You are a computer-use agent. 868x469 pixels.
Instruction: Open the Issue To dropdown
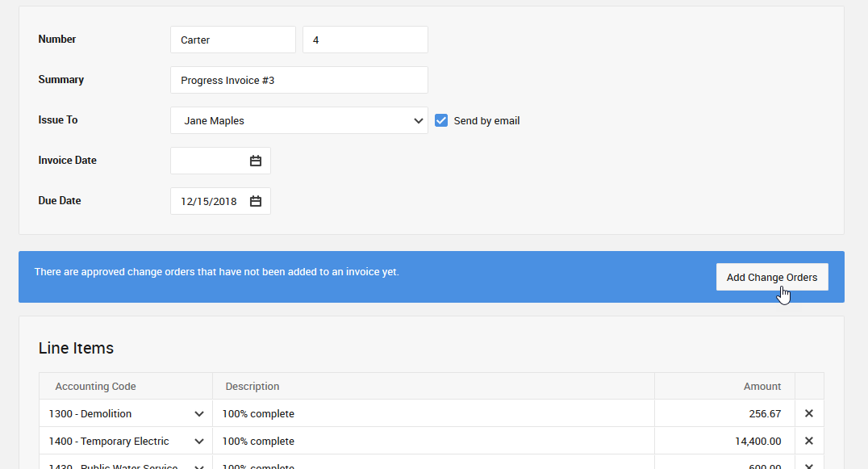click(x=298, y=120)
